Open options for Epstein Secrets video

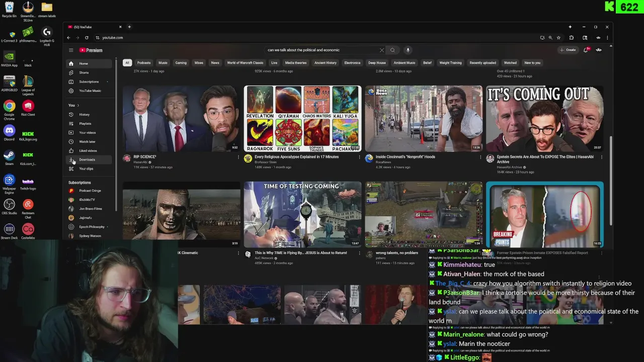click(x=601, y=157)
